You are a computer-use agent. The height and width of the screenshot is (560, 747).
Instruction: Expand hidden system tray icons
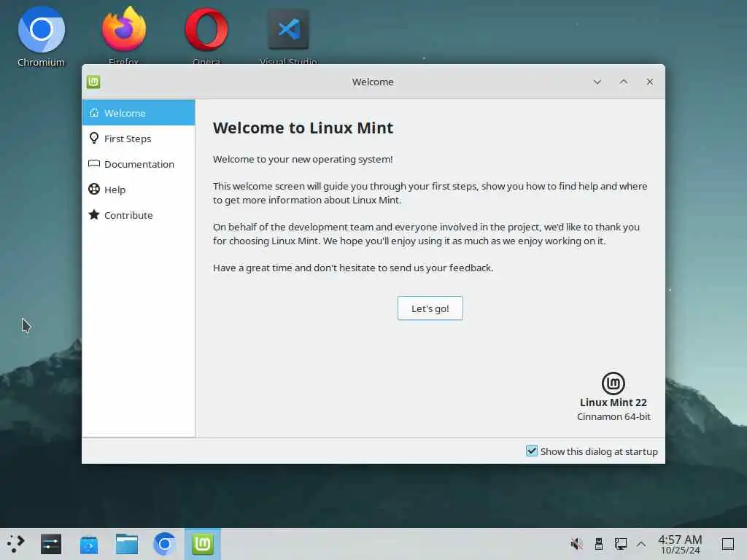[641, 544]
